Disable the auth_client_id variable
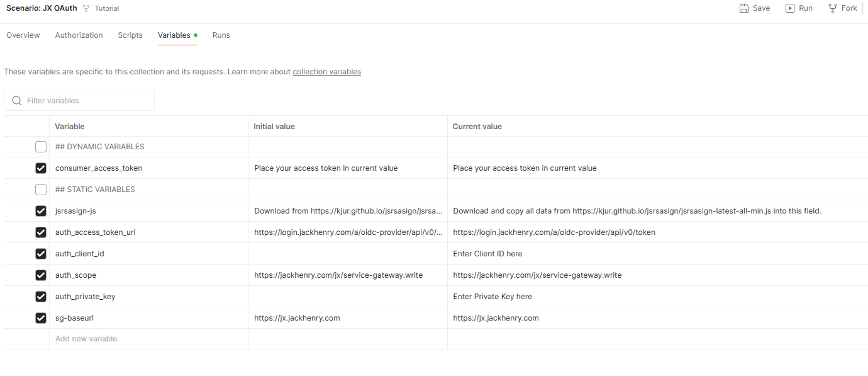The width and height of the screenshot is (868, 376). [x=41, y=253]
